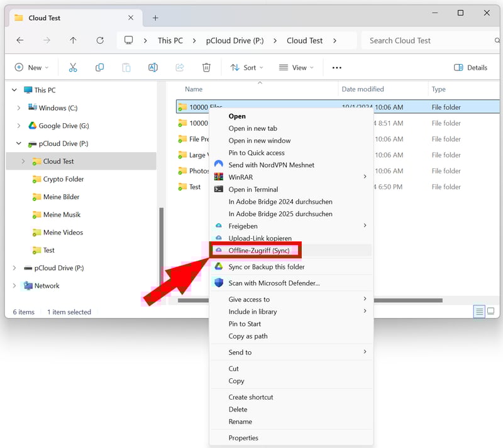This screenshot has height=448, width=503.
Task: Click the Rename icon in toolbar
Action: coord(153,67)
